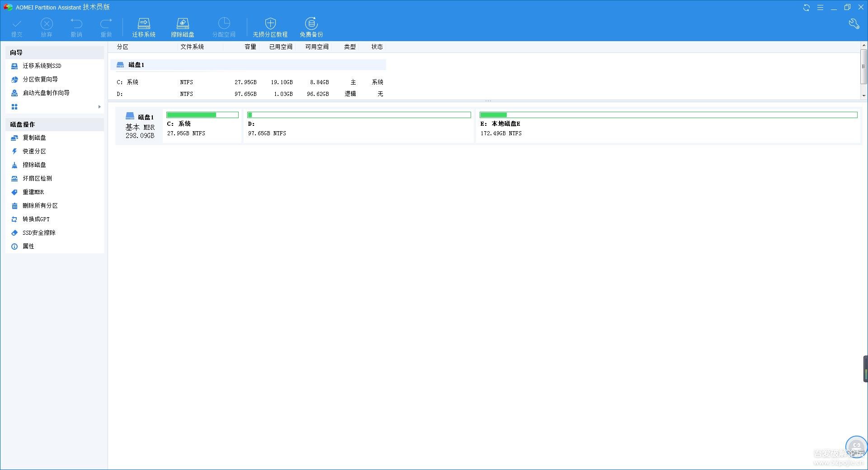Open the hamburger menu in title bar
This screenshot has width=868, height=470.
(x=820, y=8)
